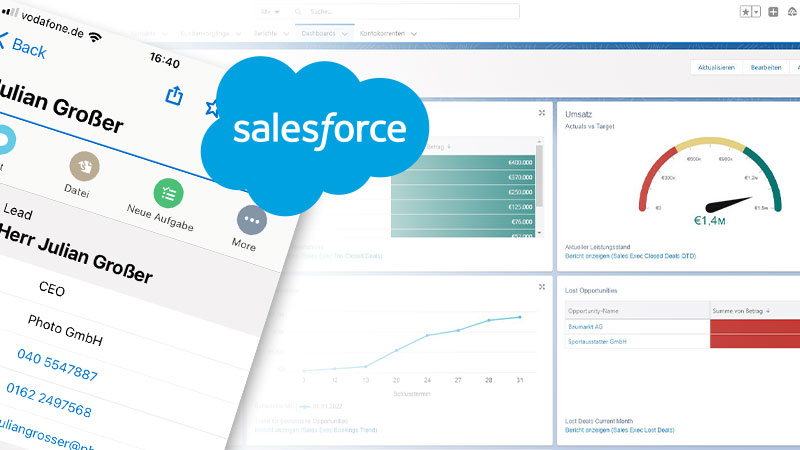Click the €1,4M gauge value
This screenshot has width=800, height=450.
point(709,220)
